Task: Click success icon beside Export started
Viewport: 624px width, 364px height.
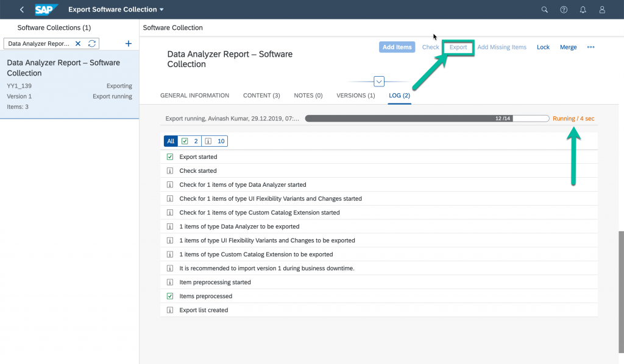Action: coord(170,156)
